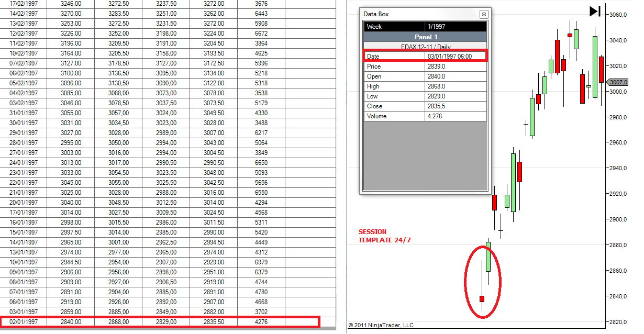Click the Panel 1 header bar
The image size is (644, 334).
tap(425, 37)
